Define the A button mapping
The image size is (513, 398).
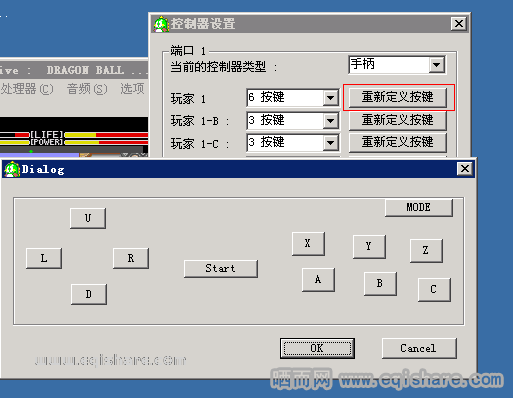[x=318, y=280]
